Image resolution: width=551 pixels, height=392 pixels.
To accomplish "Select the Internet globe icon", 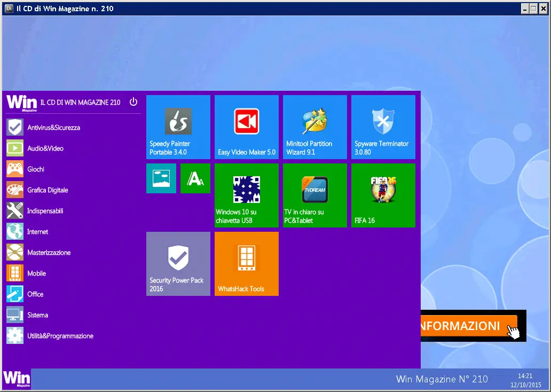I will coord(15,231).
